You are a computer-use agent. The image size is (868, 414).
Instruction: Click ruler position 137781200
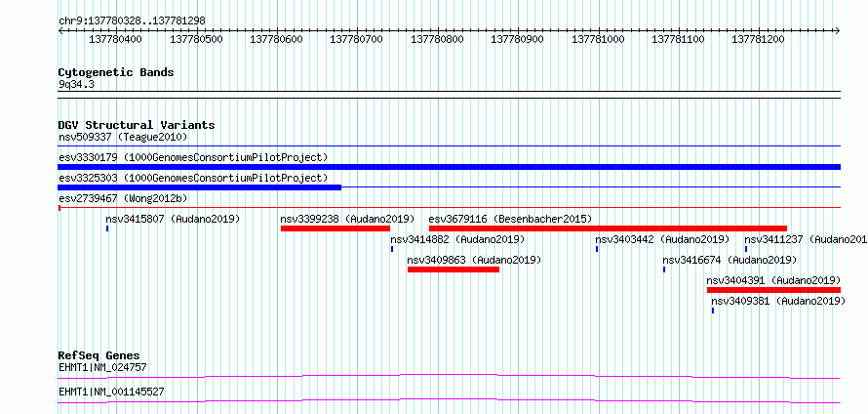point(759,39)
